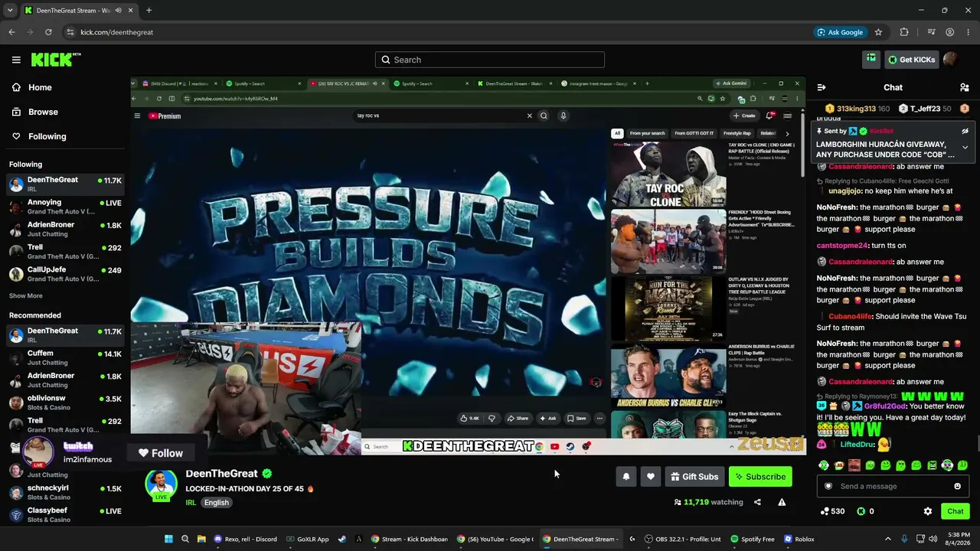980x551 pixels.
Task: Hide the pinned KickBot message
Action: [965, 131]
